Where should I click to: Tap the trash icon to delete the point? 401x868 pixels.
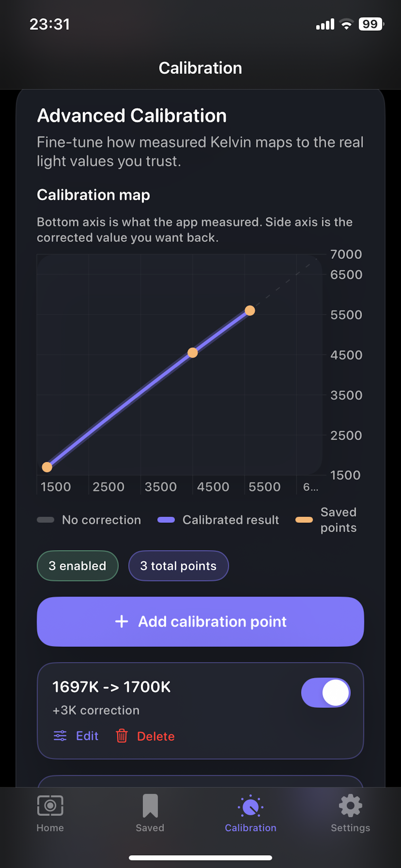[122, 736]
